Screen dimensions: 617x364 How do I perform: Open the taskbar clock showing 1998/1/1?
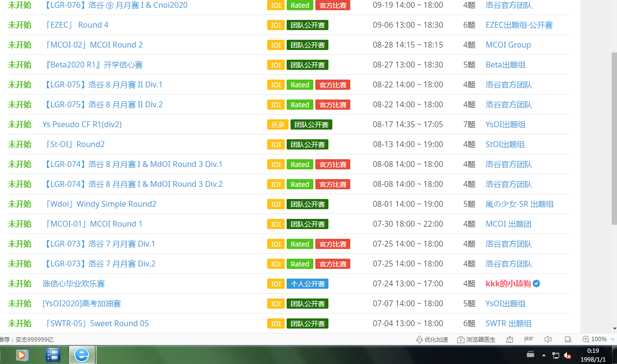tap(593, 355)
